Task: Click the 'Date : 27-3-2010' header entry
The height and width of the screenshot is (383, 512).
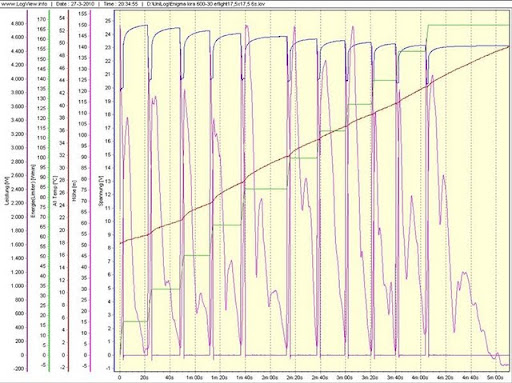Action: click(76, 4)
